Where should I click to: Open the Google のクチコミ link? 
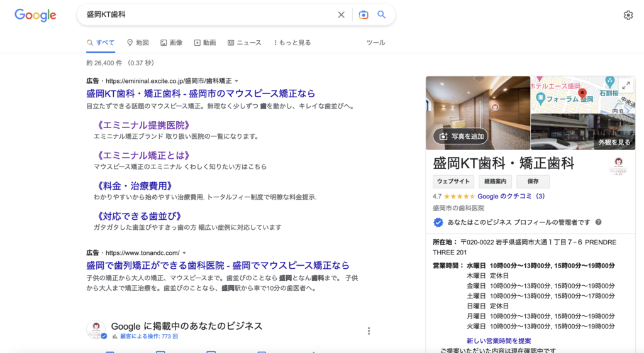click(x=511, y=196)
